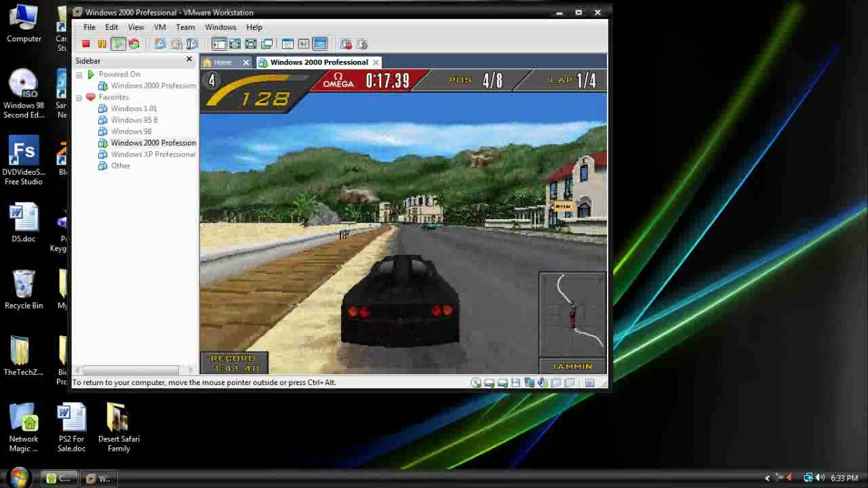The image size is (868, 488).
Task: Click the volume icon in system tray
Action: pyautogui.click(x=820, y=478)
